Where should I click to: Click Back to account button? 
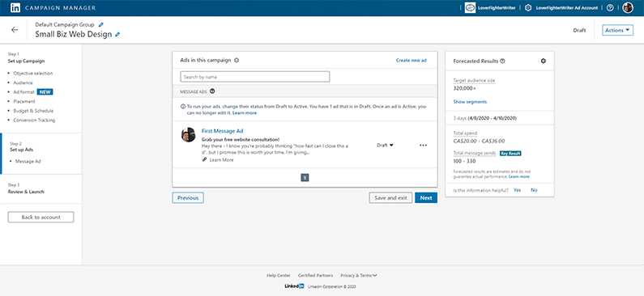41,218
